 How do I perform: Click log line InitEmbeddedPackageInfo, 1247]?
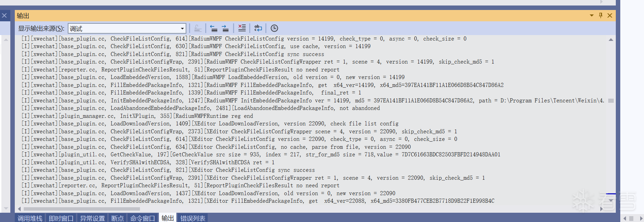[x=313, y=101]
